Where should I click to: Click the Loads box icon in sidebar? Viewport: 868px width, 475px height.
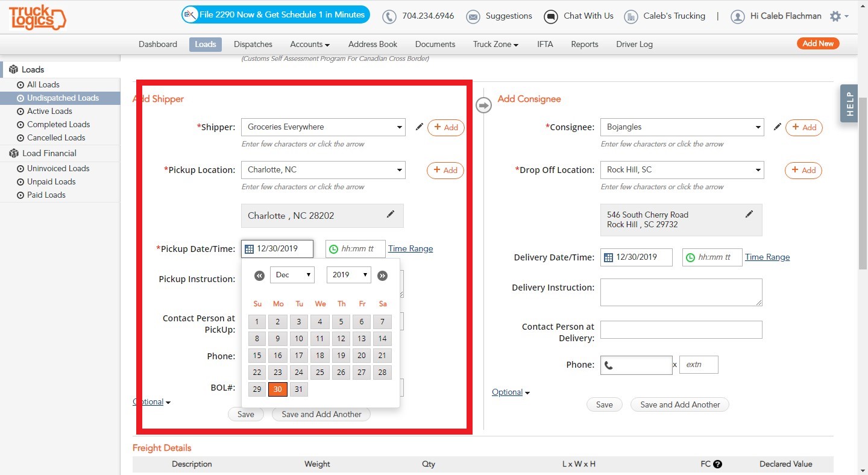pyautogui.click(x=13, y=70)
